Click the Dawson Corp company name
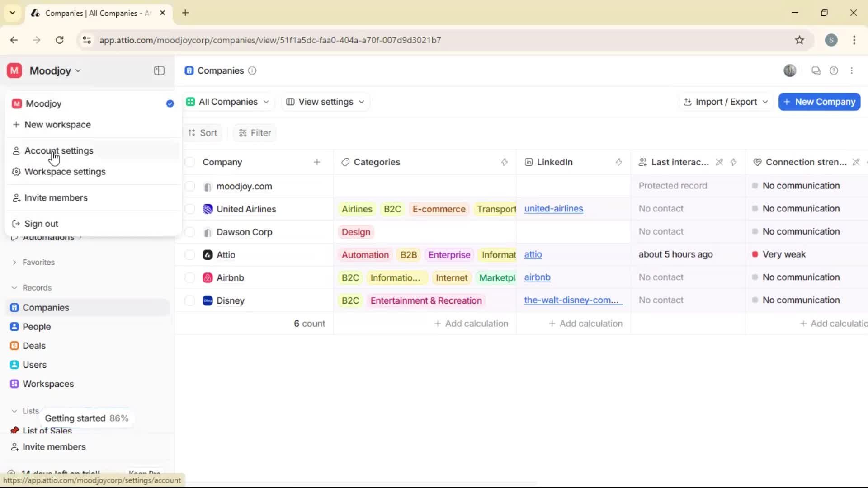Image resolution: width=868 pixels, height=488 pixels. pyautogui.click(x=244, y=232)
